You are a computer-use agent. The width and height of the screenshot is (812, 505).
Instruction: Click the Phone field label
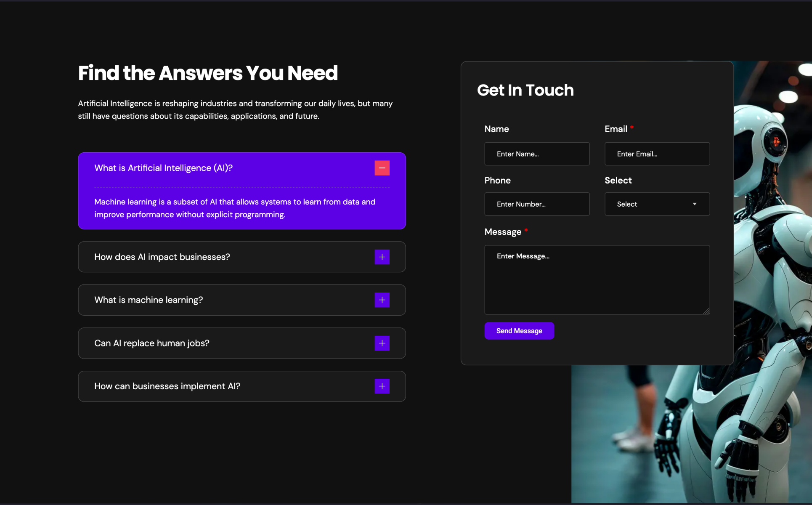[x=497, y=180]
